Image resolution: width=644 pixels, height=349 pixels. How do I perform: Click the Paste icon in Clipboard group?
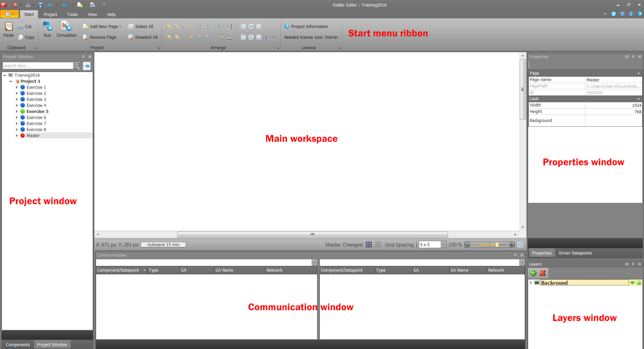[9, 26]
